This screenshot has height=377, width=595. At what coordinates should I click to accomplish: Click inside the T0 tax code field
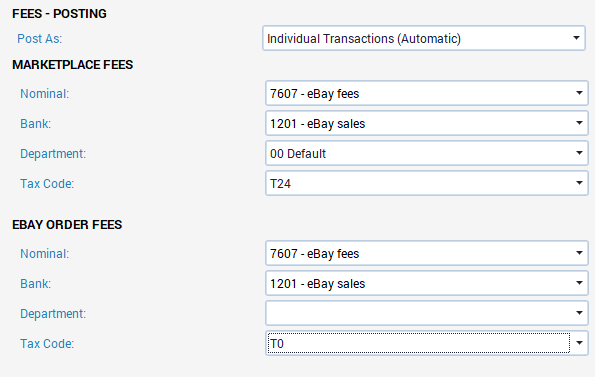419,343
